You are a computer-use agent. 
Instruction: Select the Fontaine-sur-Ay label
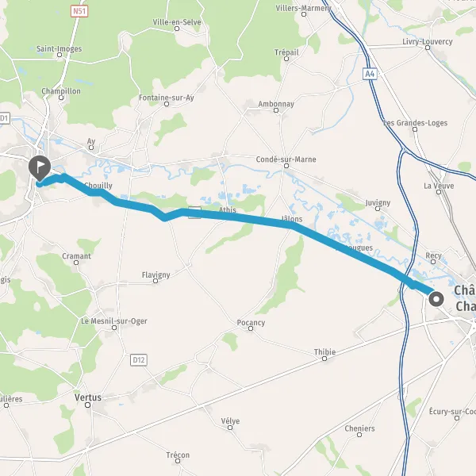click(167, 98)
